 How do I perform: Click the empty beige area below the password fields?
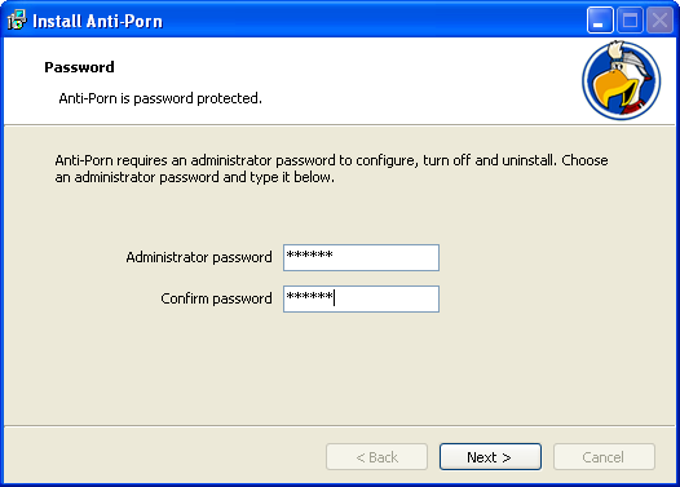pyautogui.click(x=340, y=369)
